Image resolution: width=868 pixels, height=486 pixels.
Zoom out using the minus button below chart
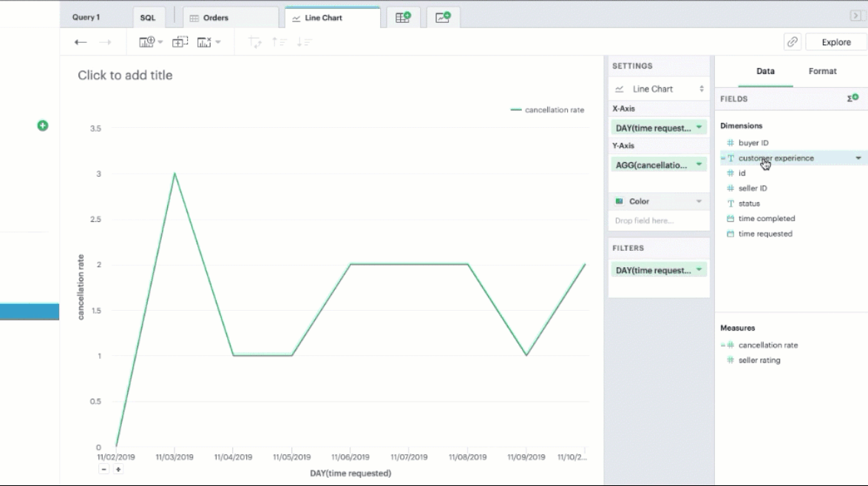click(104, 469)
